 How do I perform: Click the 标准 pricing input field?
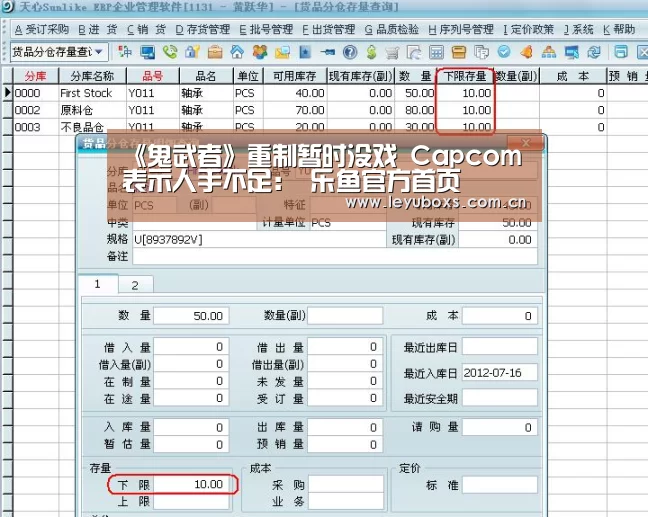tap(500, 484)
